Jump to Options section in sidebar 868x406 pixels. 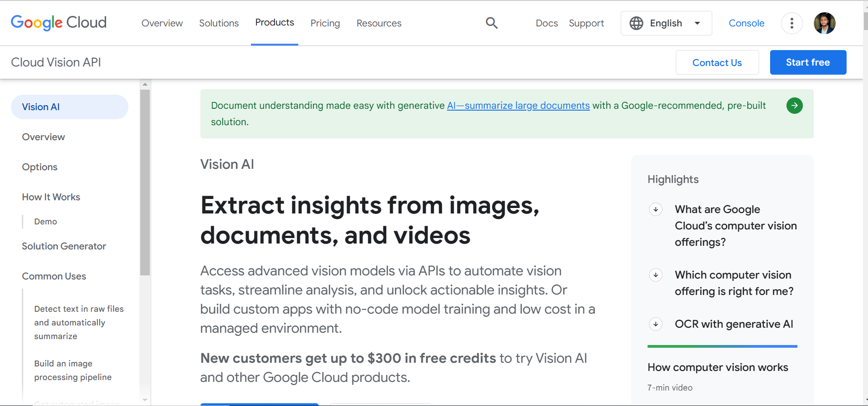tap(40, 167)
